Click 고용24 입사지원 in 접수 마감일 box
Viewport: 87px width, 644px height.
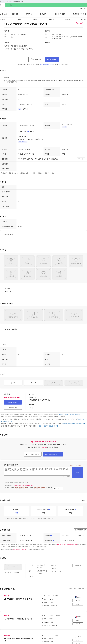pyautogui.click(x=13, y=402)
